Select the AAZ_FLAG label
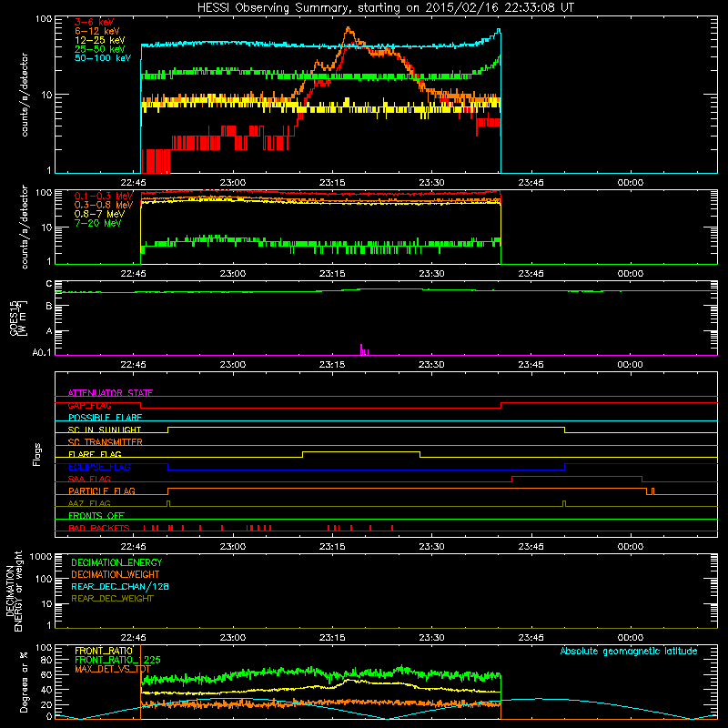The image size is (728, 728). tap(89, 503)
